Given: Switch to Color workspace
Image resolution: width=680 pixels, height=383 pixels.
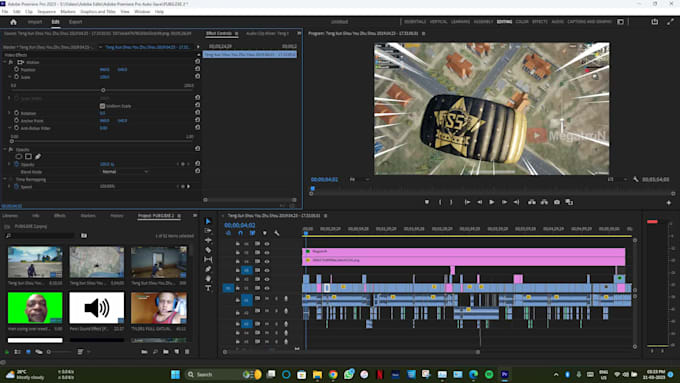Looking at the screenshot, I should 522,22.
